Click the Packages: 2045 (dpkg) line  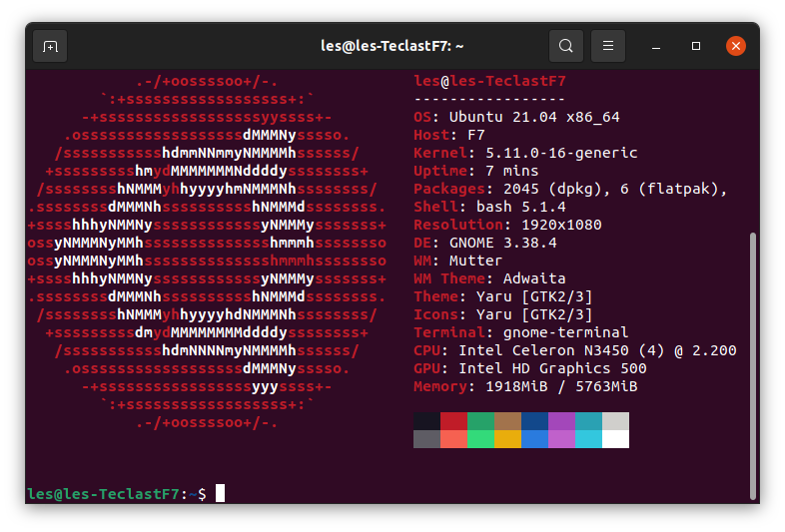(570, 190)
